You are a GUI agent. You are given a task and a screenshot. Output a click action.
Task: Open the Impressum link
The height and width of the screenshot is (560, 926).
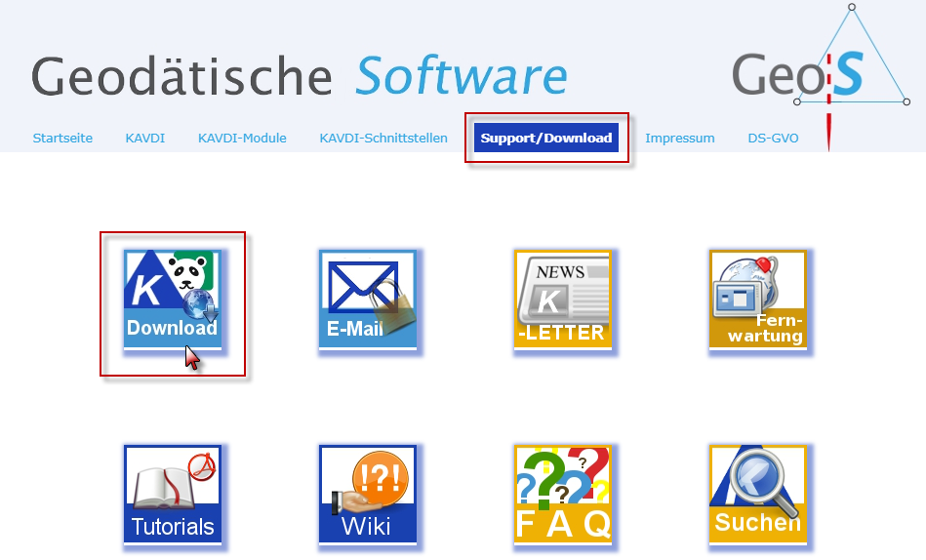coord(679,139)
